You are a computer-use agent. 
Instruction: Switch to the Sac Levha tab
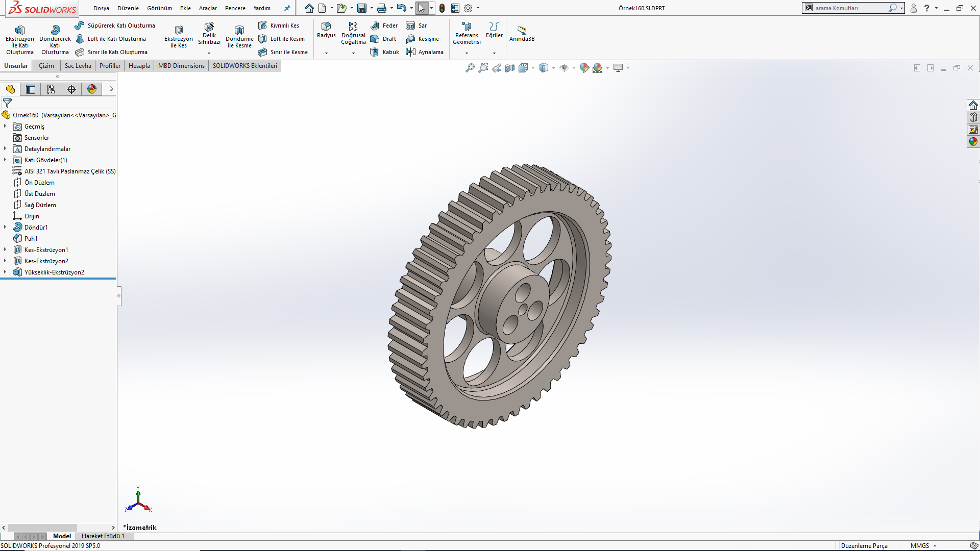pyautogui.click(x=78, y=66)
